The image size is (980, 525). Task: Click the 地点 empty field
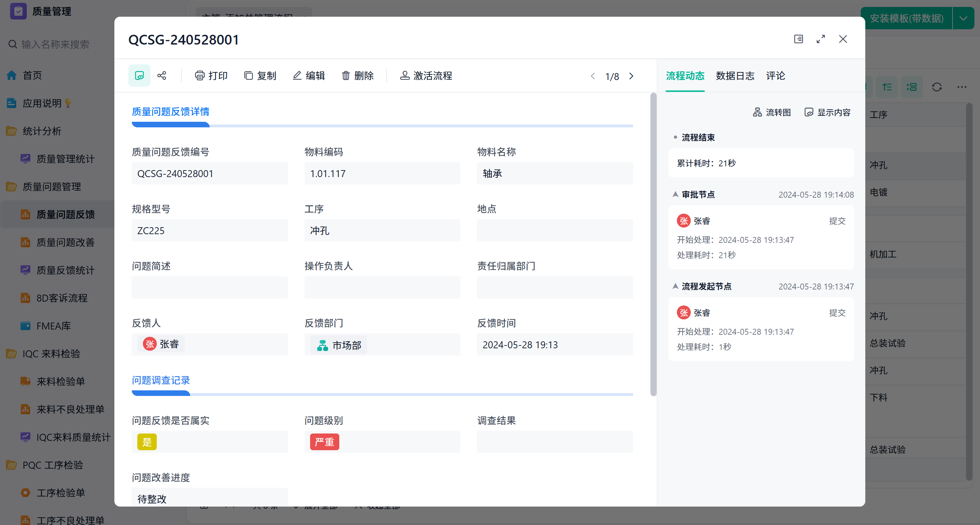[x=555, y=230]
